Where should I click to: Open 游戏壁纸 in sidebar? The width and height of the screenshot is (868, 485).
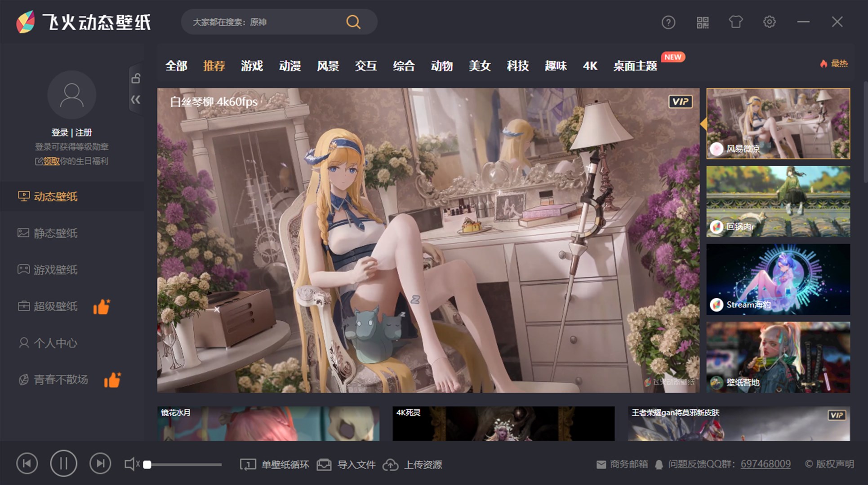(x=72, y=269)
